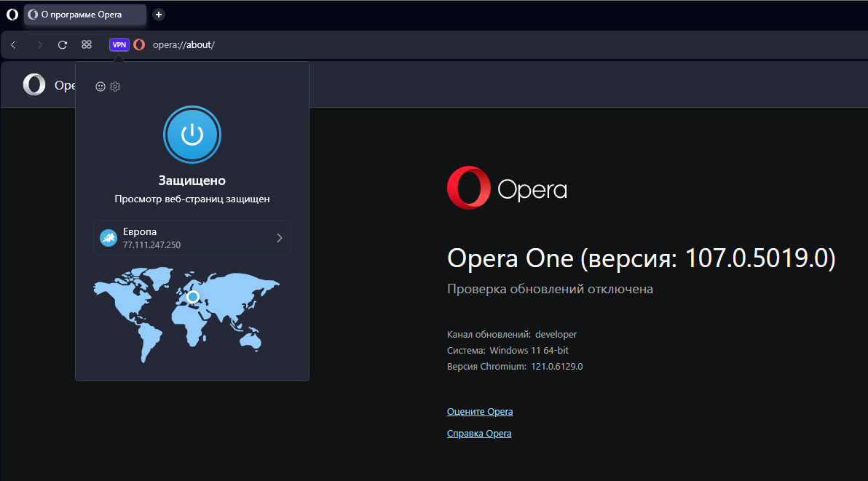This screenshot has width=868, height=481.
Task: Click the 'Opera One (версия: 107.0.5019.0)' heading
Action: 641,258
